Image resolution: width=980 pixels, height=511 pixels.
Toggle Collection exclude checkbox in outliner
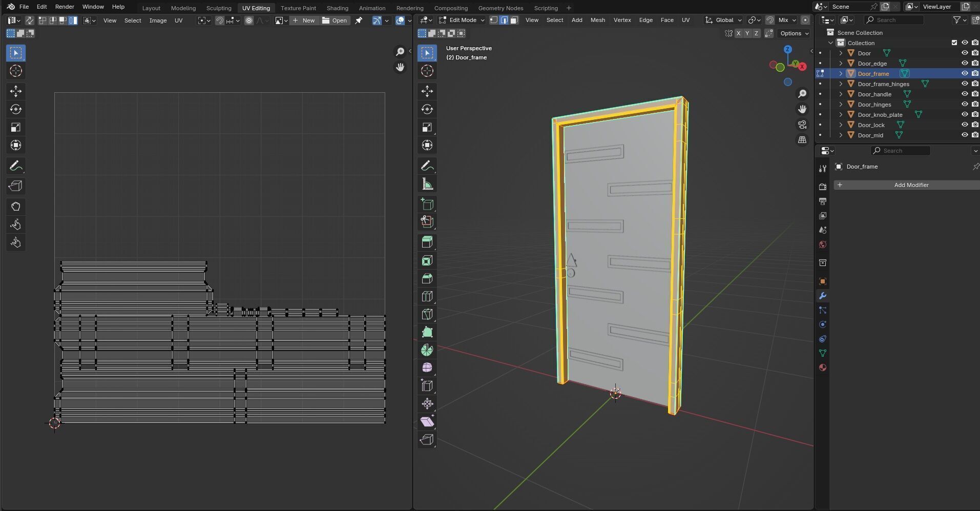pyautogui.click(x=954, y=43)
